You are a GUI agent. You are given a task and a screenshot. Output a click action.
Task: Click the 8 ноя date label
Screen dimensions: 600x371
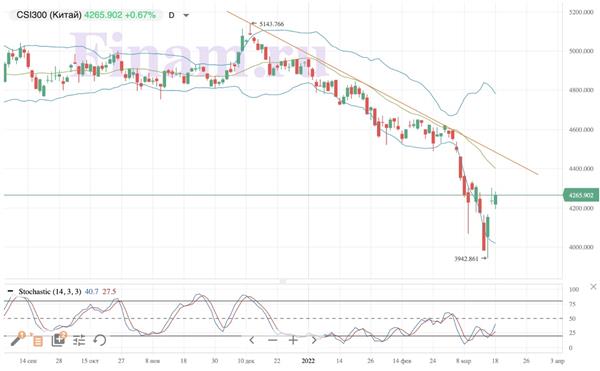(x=152, y=361)
